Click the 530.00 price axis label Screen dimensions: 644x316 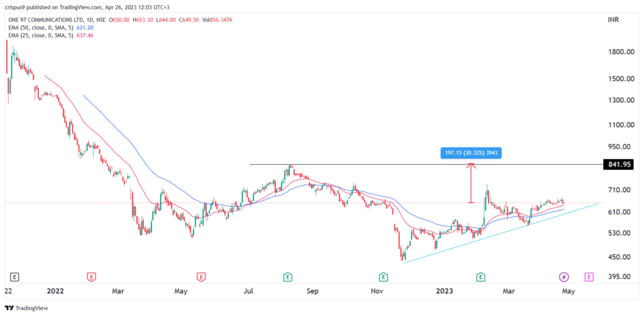click(x=620, y=233)
